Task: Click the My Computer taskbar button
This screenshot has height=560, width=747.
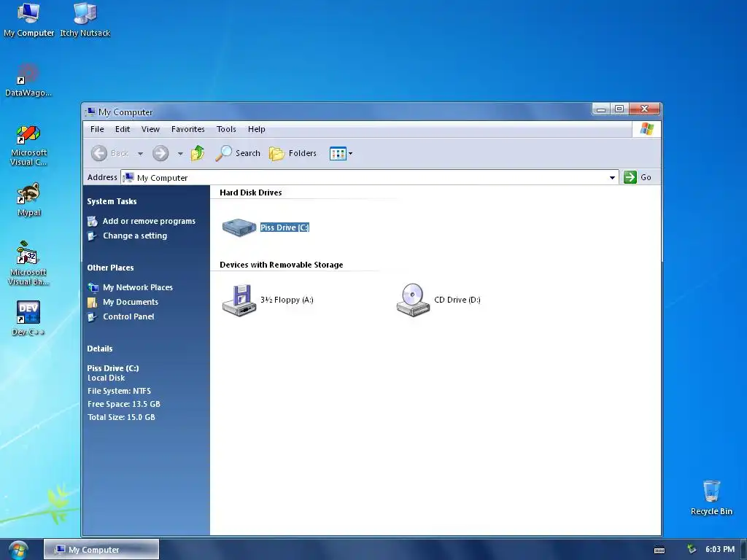Action: pos(101,550)
